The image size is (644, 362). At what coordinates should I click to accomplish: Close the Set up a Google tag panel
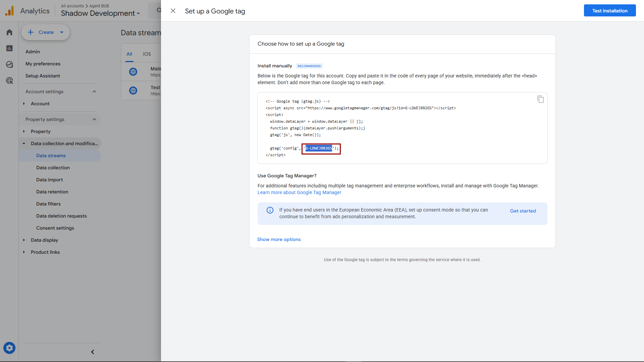pos(173,11)
